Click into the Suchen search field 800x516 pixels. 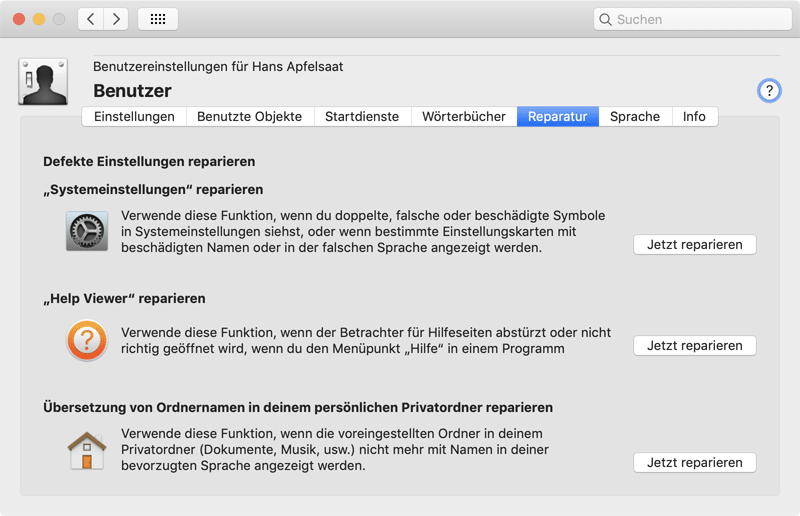click(x=692, y=19)
